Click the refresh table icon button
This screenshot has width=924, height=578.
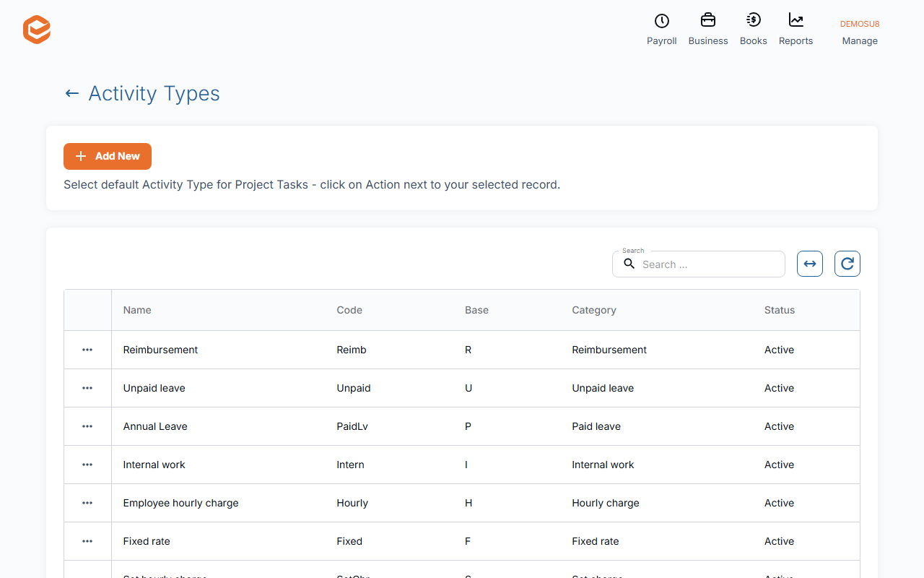click(847, 264)
